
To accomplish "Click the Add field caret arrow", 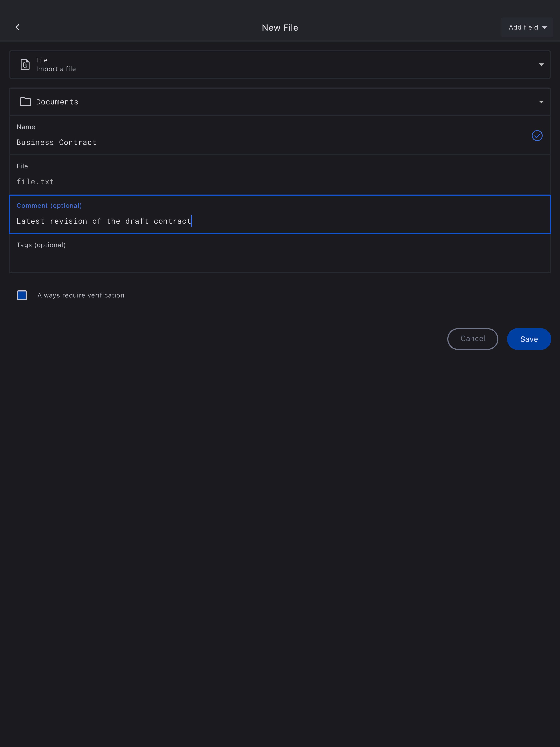I will coord(545,28).
